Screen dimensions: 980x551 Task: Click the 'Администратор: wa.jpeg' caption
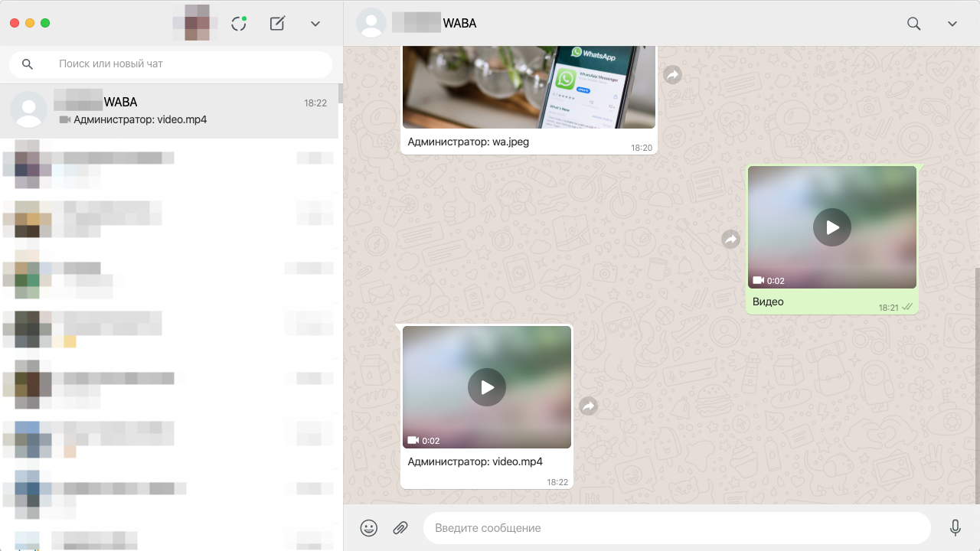coord(469,142)
